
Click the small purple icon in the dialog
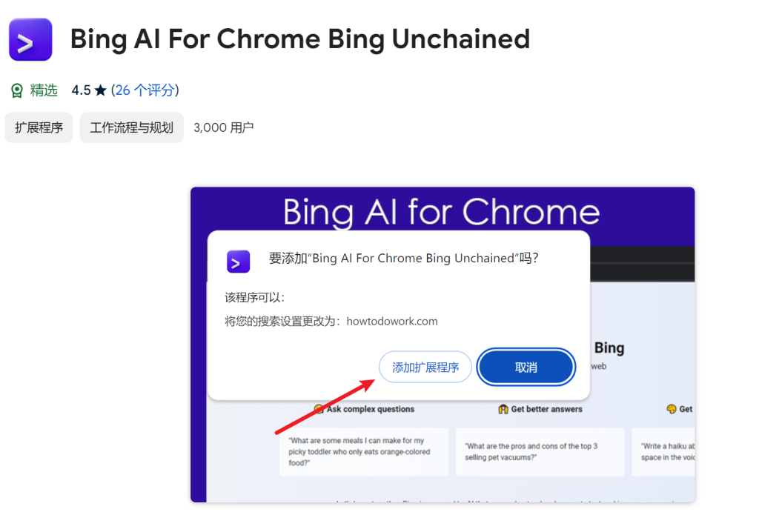click(x=238, y=262)
